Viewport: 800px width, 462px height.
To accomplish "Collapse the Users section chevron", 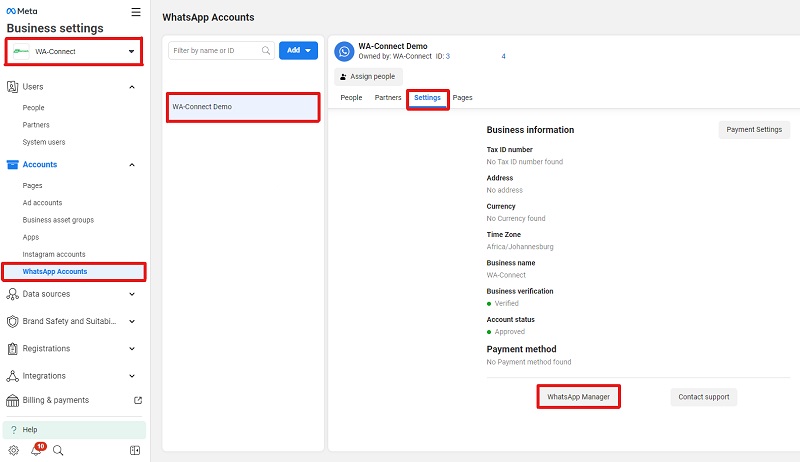I will tap(132, 87).
